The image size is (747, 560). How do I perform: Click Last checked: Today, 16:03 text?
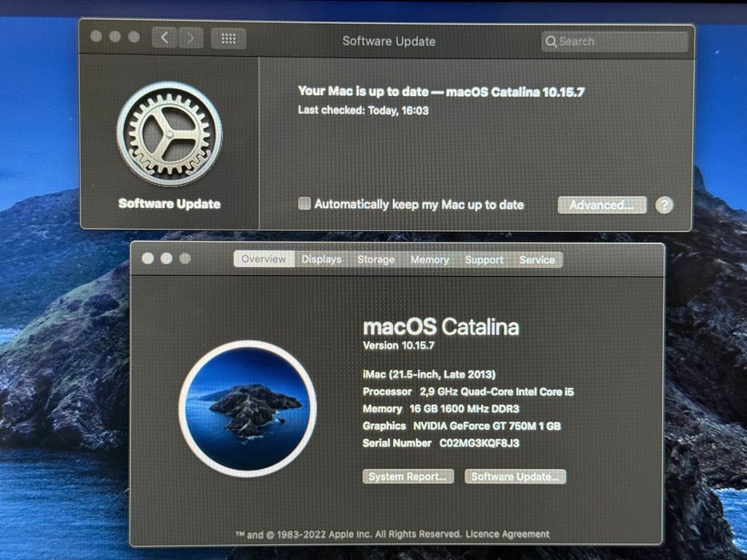tap(363, 110)
